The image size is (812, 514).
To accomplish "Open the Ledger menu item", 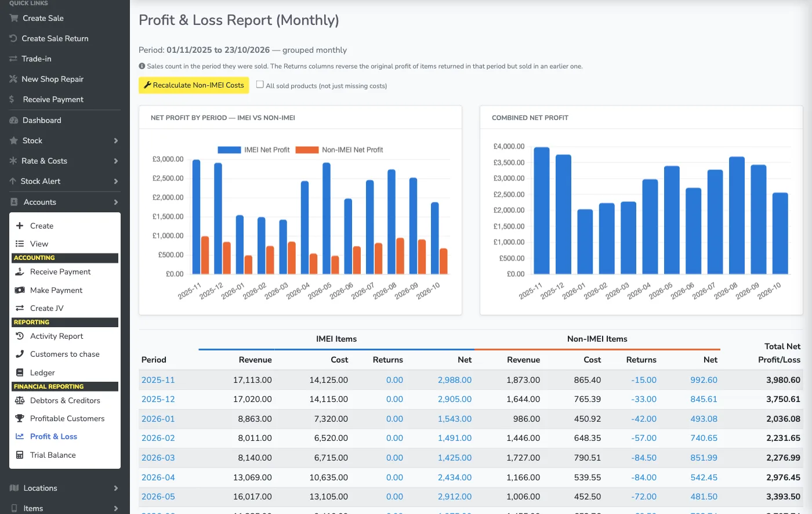I will 65,372.
